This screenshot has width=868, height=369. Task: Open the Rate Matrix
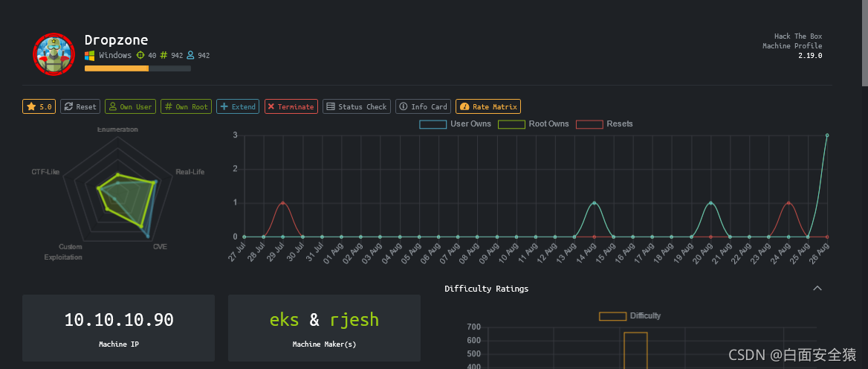488,106
